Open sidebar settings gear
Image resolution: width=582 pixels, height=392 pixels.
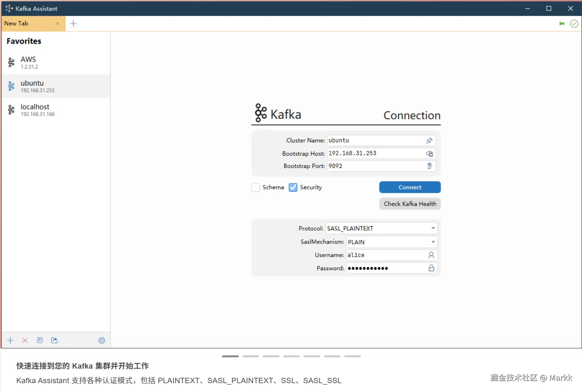tap(102, 340)
